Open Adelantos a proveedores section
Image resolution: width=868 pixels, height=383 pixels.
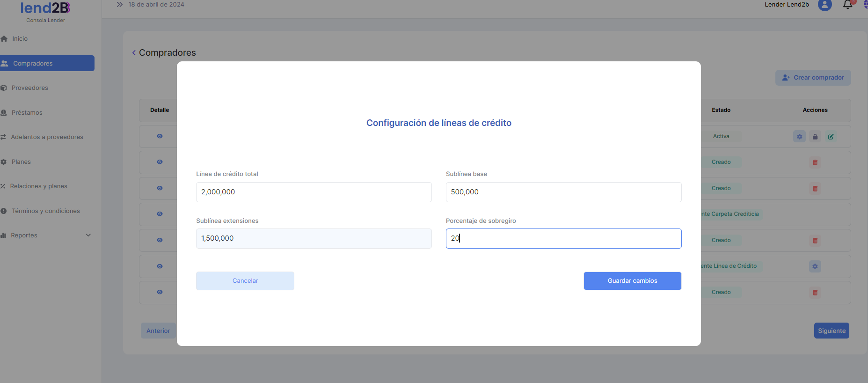pyautogui.click(x=47, y=137)
